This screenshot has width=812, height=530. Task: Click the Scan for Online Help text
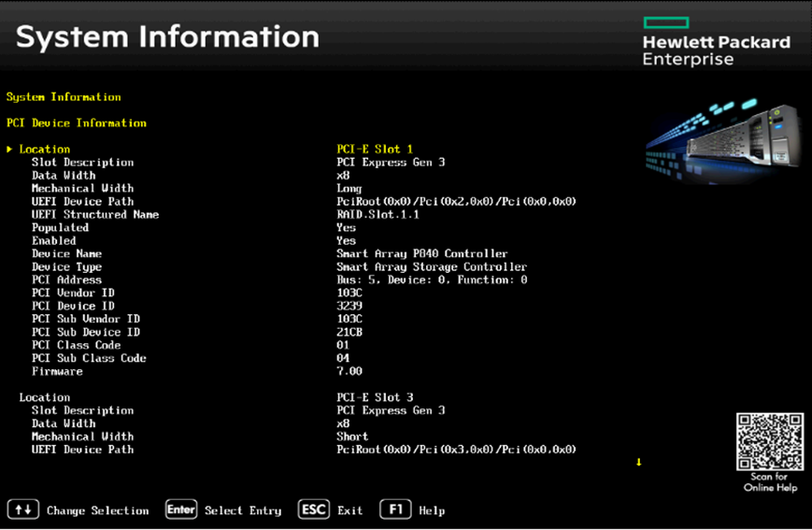(x=770, y=481)
